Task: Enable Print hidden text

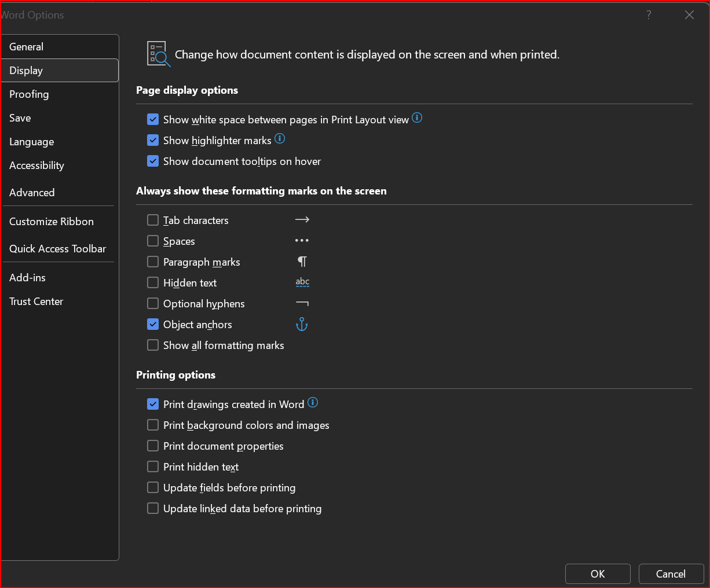Action: pos(153,466)
